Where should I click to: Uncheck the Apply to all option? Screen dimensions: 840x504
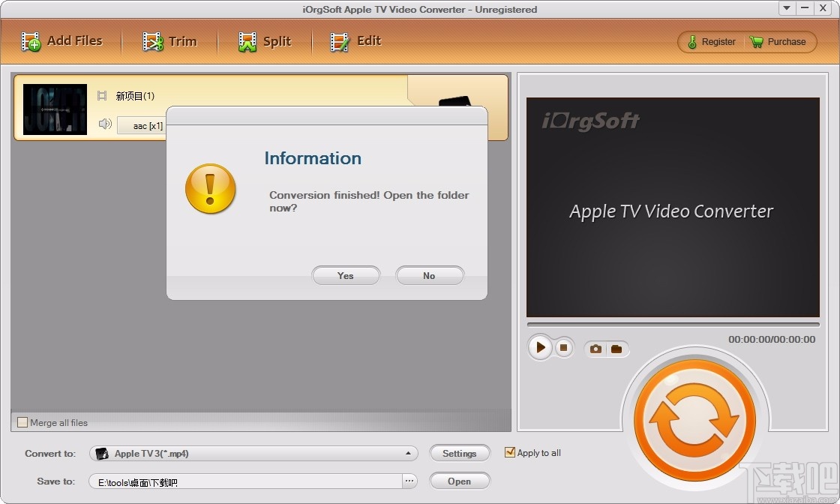point(510,452)
